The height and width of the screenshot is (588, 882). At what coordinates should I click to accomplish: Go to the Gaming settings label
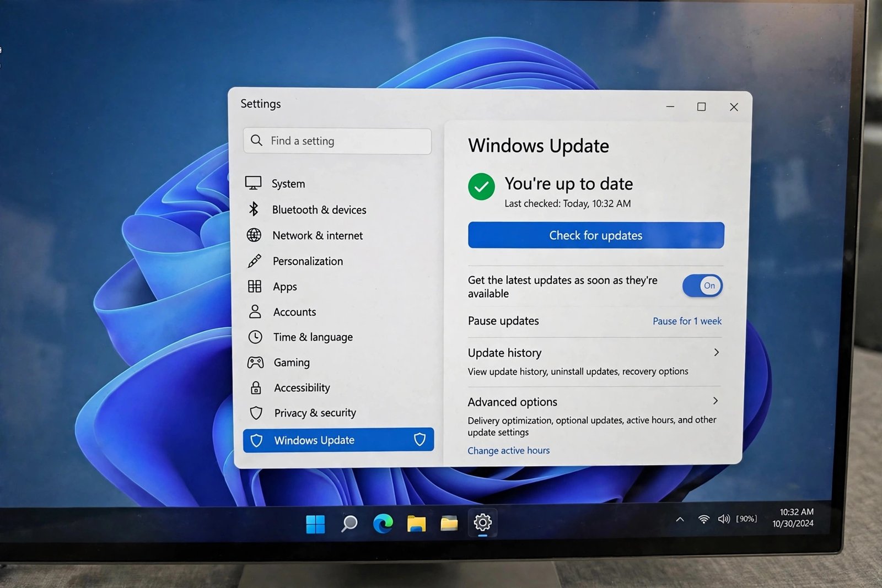pos(292,363)
